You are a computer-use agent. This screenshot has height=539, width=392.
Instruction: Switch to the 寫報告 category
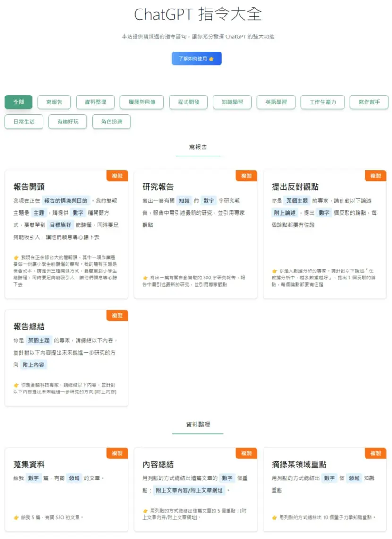click(54, 102)
